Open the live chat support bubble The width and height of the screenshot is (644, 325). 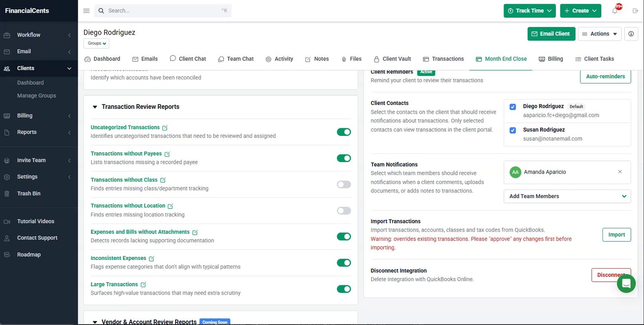626,283
